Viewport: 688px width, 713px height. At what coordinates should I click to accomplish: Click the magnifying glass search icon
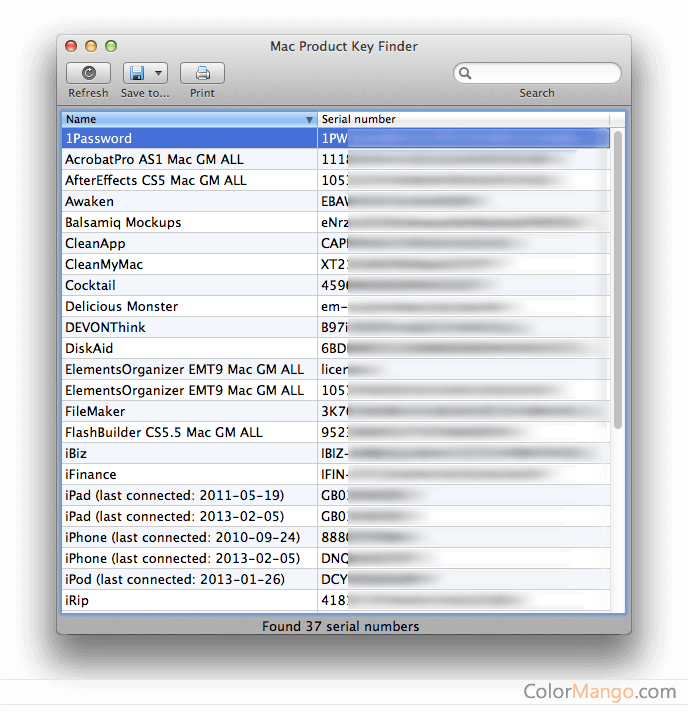tap(465, 73)
